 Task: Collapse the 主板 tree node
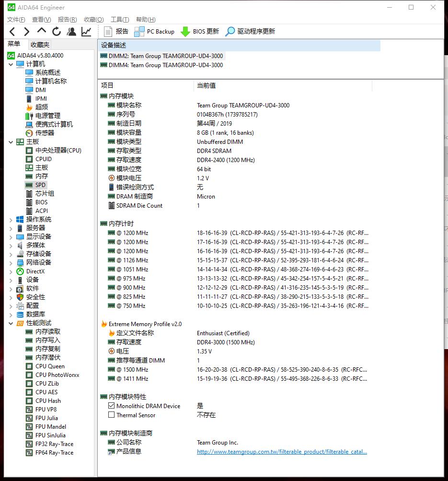[x=11, y=141]
